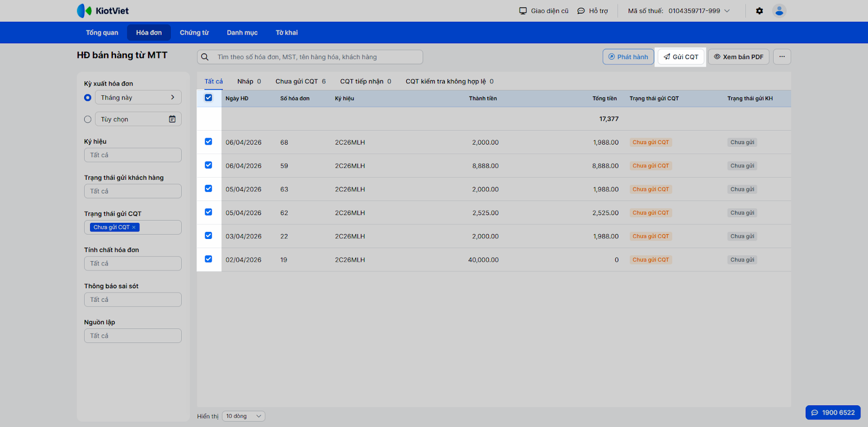Open the calendar icon in Tùy chọn
This screenshot has height=427, width=868.
point(172,119)
